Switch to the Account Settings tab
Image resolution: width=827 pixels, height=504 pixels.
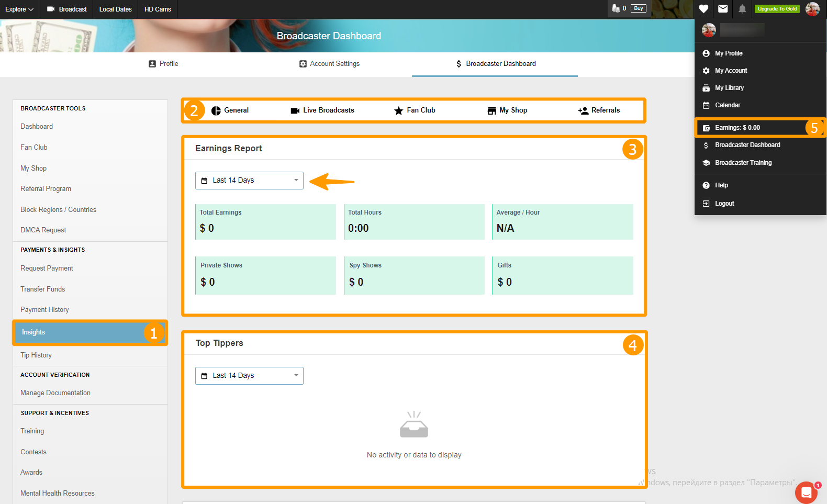point(329,64)
